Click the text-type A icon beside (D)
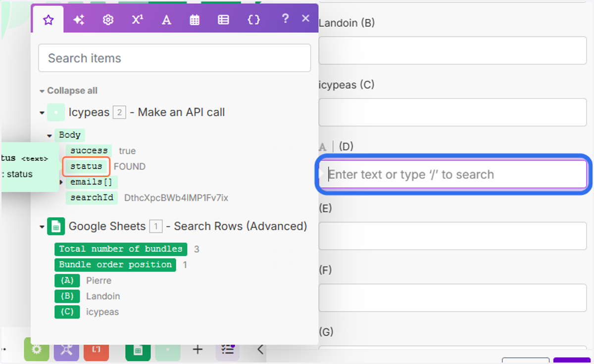Screen dimensions: 594x364 point(323,147)
